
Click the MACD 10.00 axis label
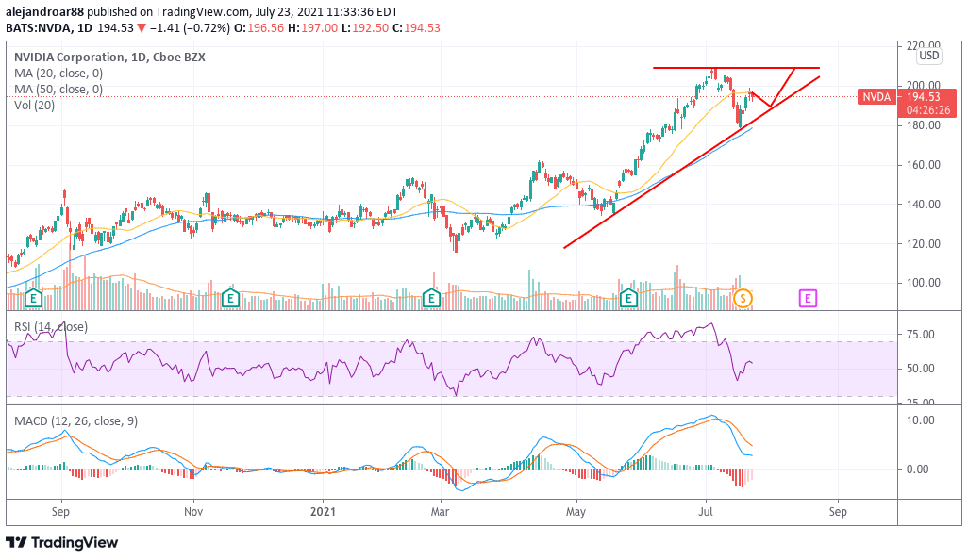point(920,420)
